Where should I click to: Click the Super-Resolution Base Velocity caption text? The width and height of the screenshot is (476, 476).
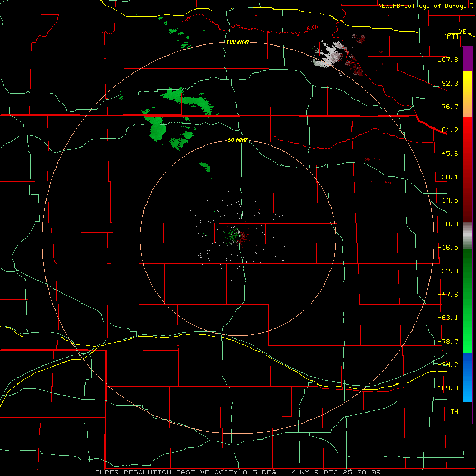pyautogui.click(x=237, y=472)
